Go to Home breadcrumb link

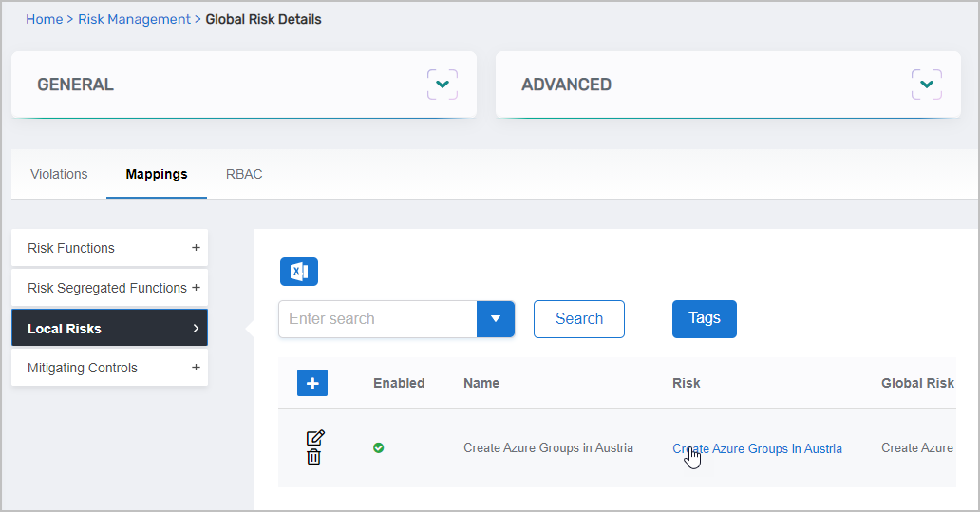pyautogui.click(x=44, y=19)
